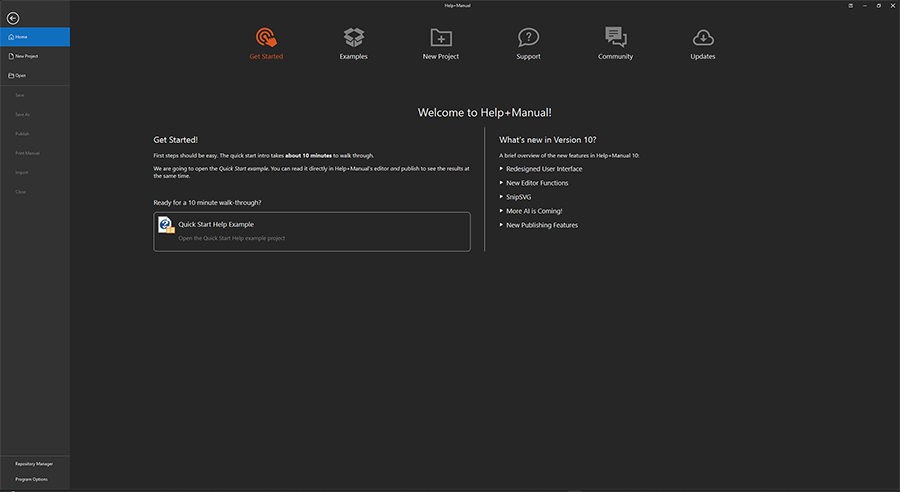Select the Get Started hand-pointer icon
This screenshot has width=900, height=492.
[x=266, y=37]
